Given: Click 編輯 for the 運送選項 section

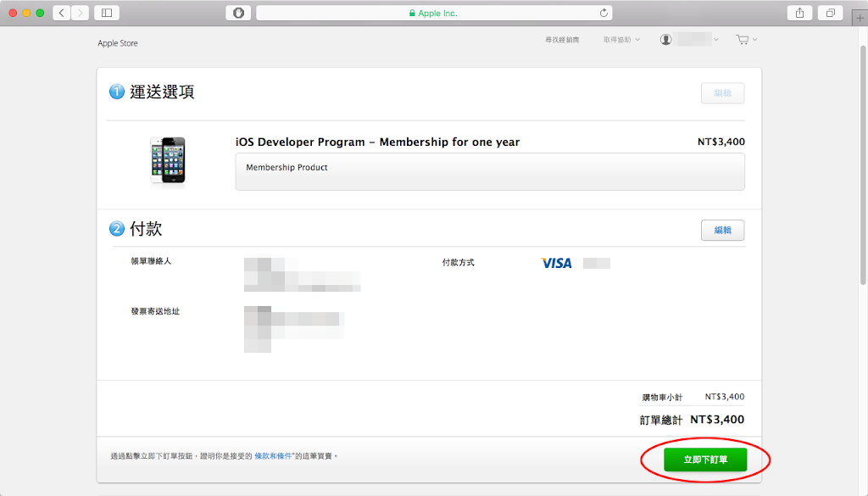Looking at the screenshot, I should coord(722,93).
